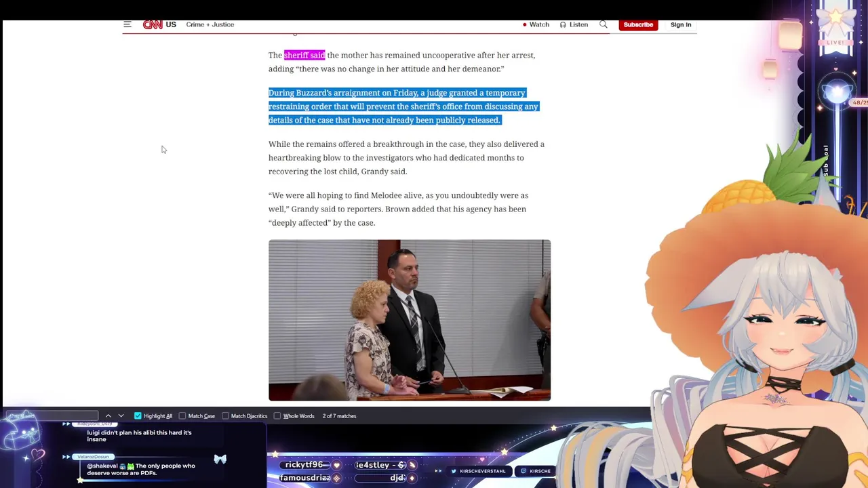The height and width of the screenshot is (488, 868).
Task: Enable the Match Case checkbox
Action: [182, 415]
